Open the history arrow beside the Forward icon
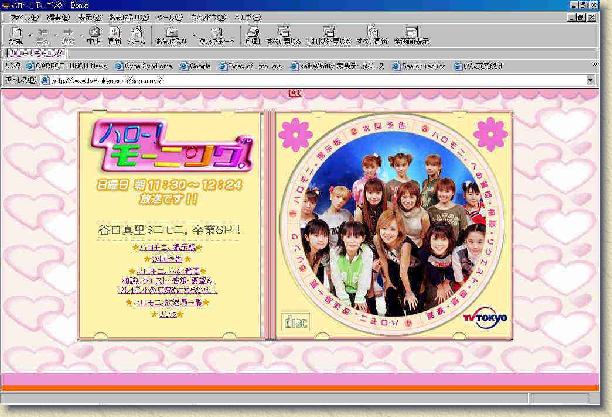This screenshot has width=612, height=417. tap(81, 35)
